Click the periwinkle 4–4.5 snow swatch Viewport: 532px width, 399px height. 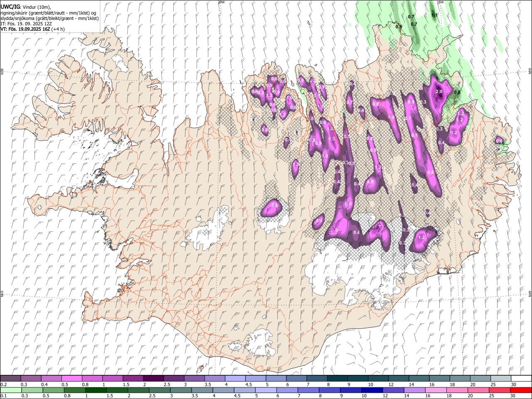pos(235,378)
